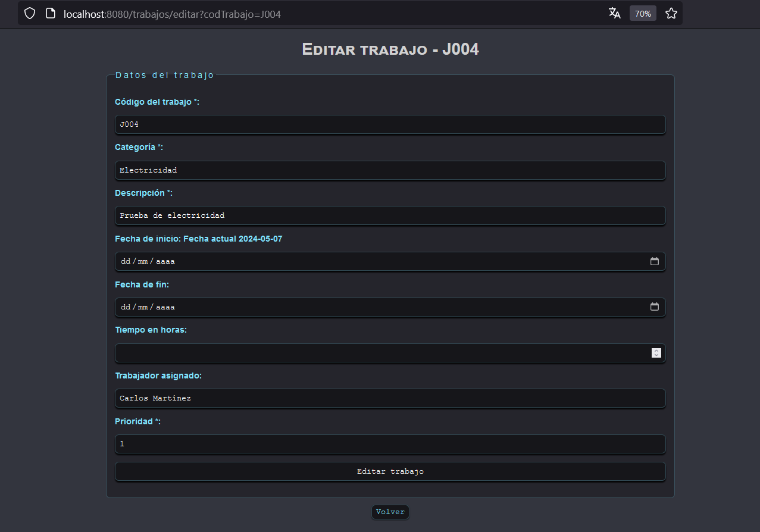The height and width of the screenshot is (532, 760).
Task: Submit the form with Editar trabajo button
Action: (390, 471)
